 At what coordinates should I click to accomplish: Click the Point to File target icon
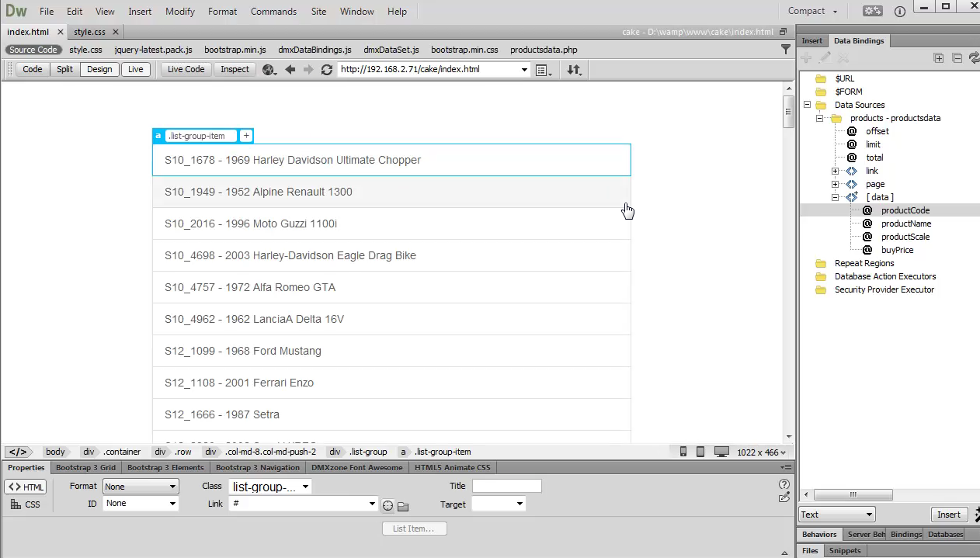coord(387,506)
